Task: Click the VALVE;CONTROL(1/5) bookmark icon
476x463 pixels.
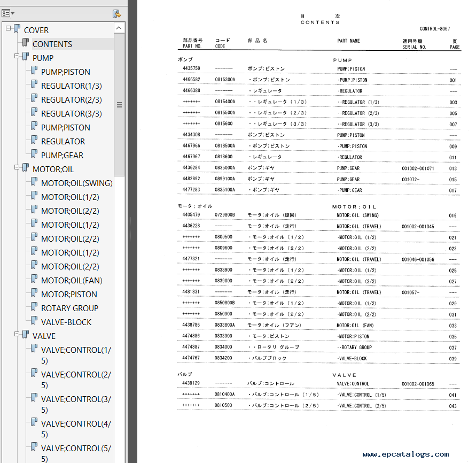Action: click(x=34, y=349)
